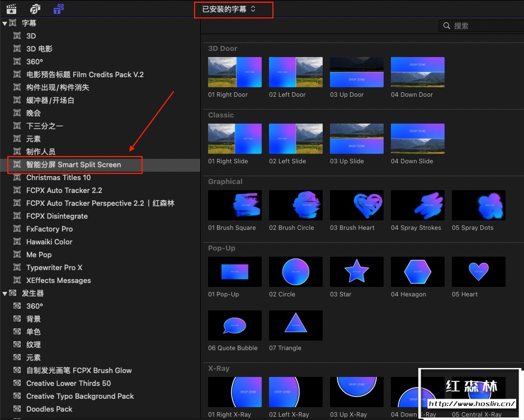Click the Creative Lower Thirds 50 icon
Image resolution: width=524 pixels, height=420 pixels.
(17, 383)
